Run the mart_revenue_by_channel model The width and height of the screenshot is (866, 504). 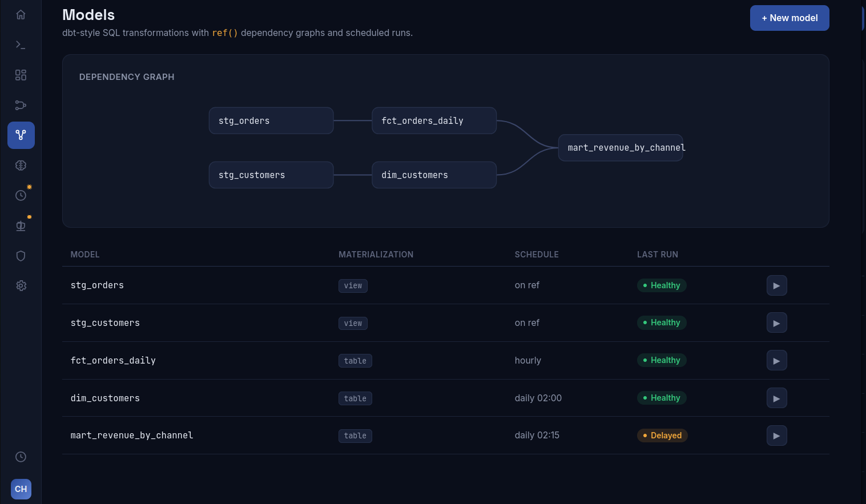tap(776, 436)
